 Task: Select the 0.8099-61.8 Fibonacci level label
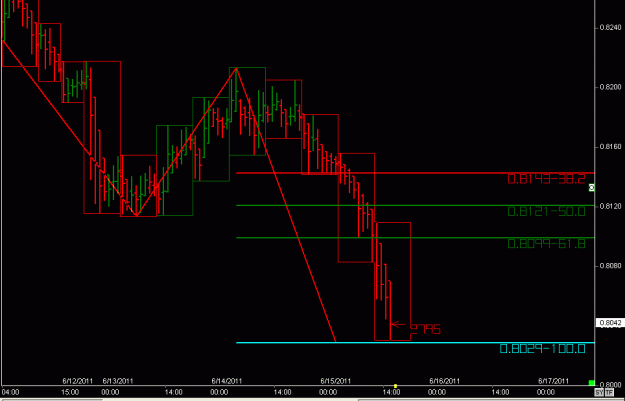point(546,243)
